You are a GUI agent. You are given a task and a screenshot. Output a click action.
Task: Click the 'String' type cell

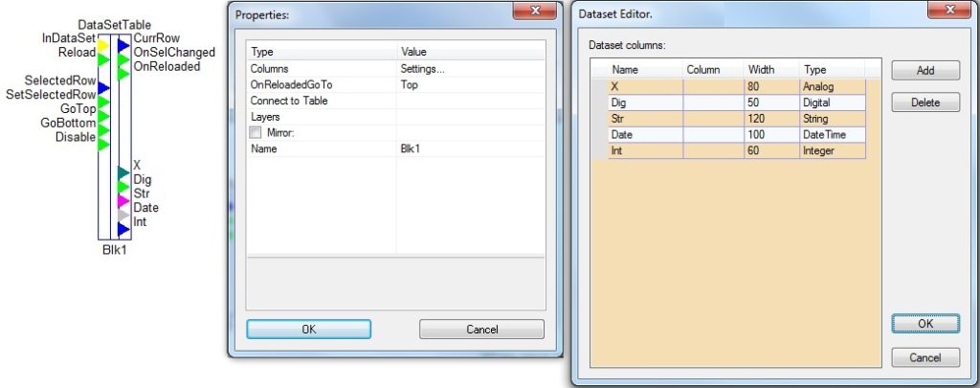click(833, 118)
